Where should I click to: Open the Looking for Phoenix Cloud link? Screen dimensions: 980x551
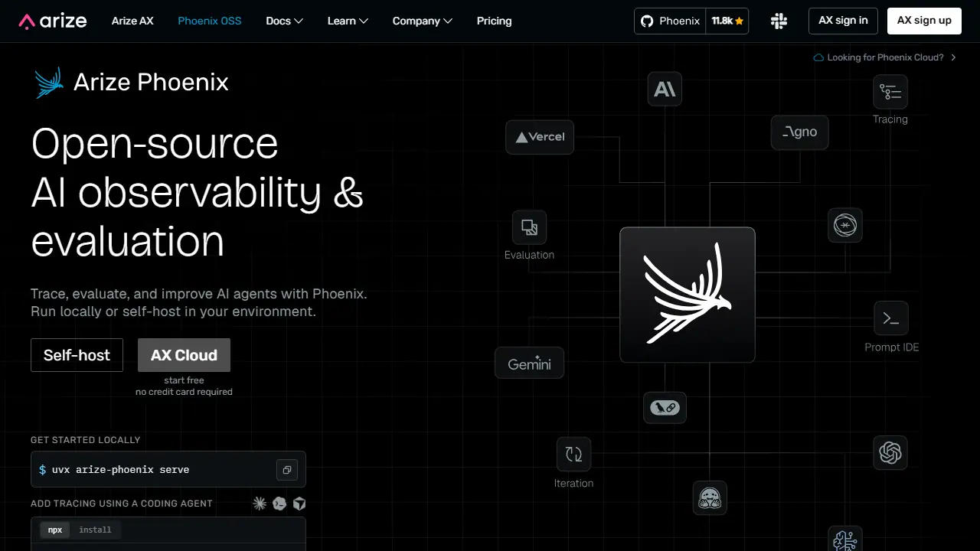coord(885,57)
